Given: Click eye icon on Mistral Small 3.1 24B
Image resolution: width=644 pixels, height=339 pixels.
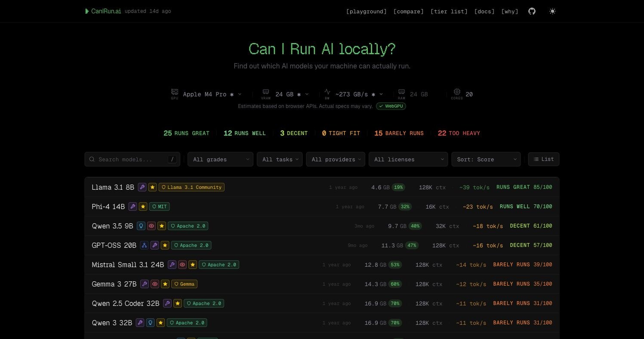Looking at the screenshot, I should point(182,265).
